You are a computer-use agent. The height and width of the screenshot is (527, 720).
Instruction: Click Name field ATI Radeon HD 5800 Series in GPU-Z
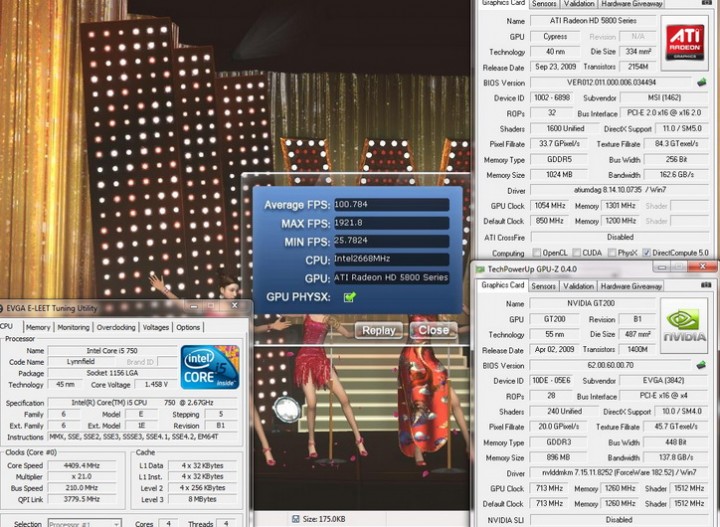[593, 21]
